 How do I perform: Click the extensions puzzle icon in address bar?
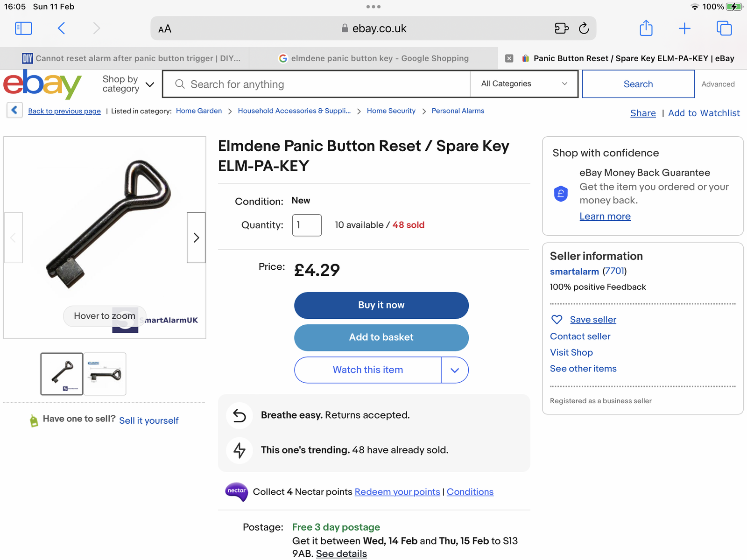(x=562, y=28)
